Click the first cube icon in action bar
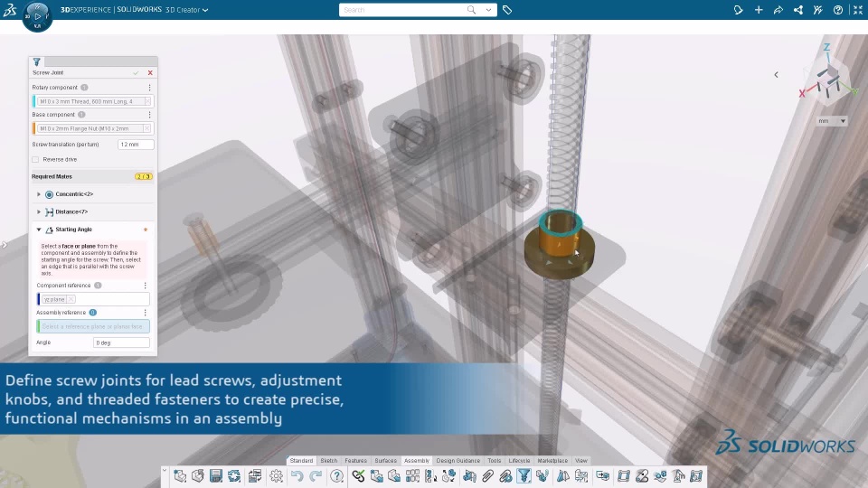The image size is (868, 488). [180, 476]
